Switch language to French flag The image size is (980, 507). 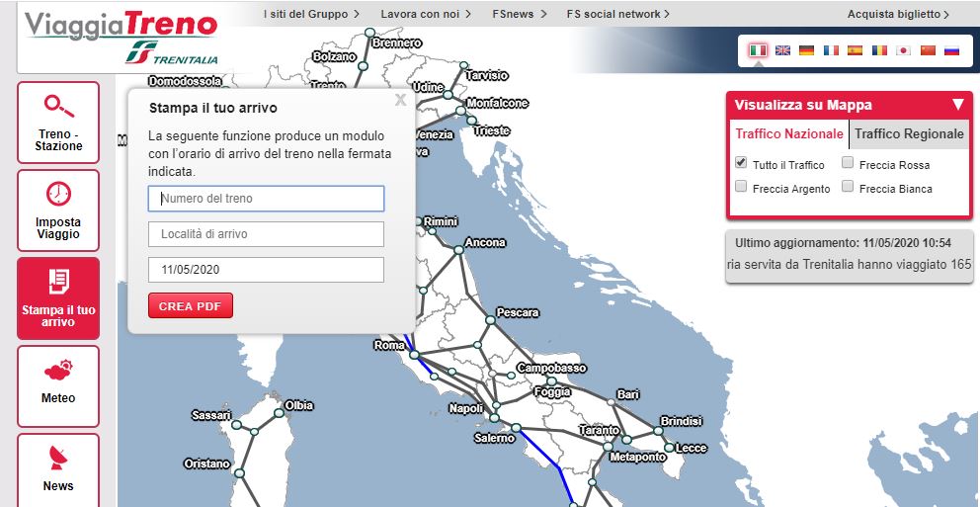click(x=831, y=50)
